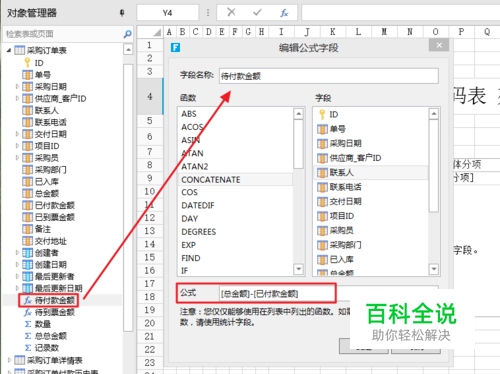Select row 4 header

click(150, 96)
